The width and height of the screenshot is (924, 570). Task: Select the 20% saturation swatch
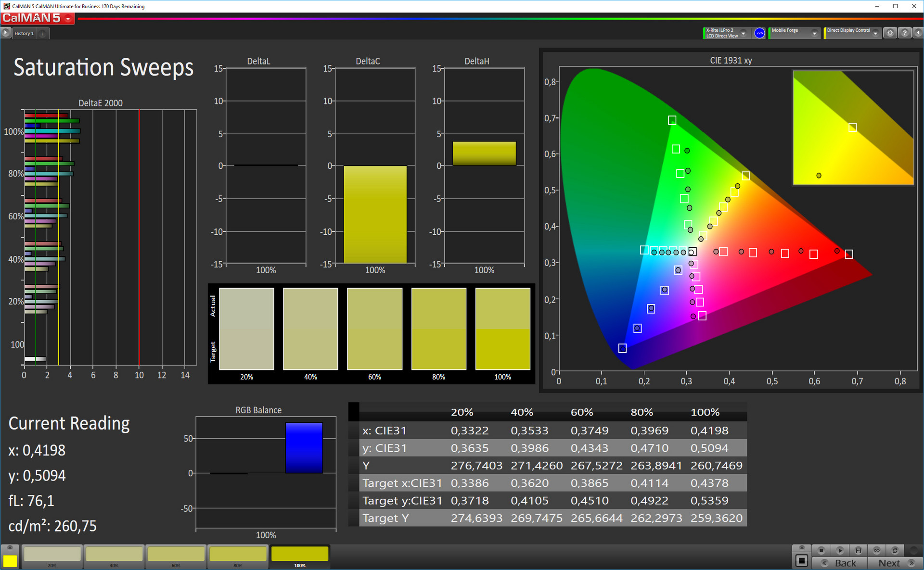[x=52, y=555]
